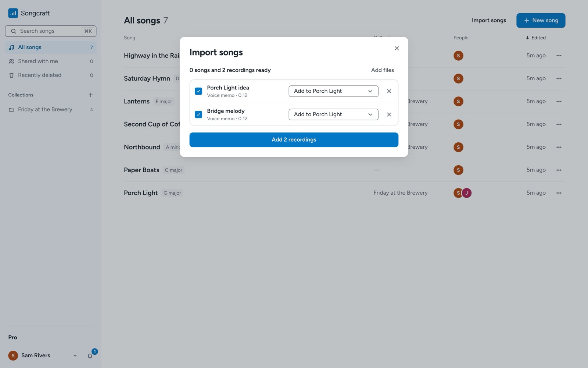Open more options for Northbound
This screenshot has width=588, height=368.
point(559,147)
